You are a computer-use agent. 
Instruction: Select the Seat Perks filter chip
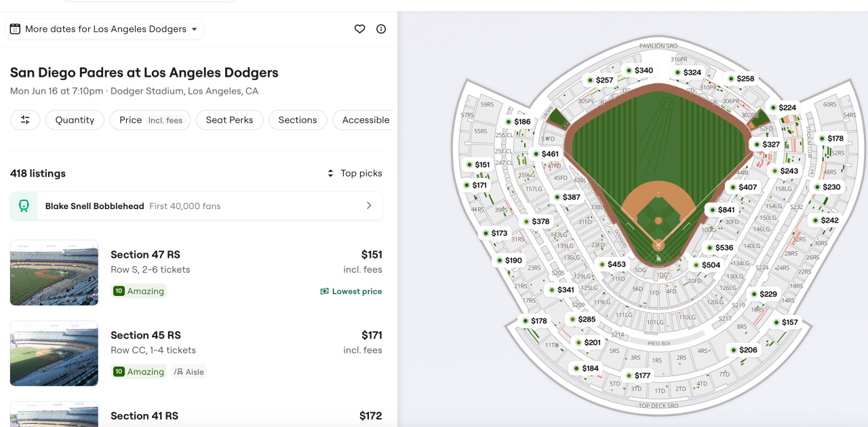point(229,120)
